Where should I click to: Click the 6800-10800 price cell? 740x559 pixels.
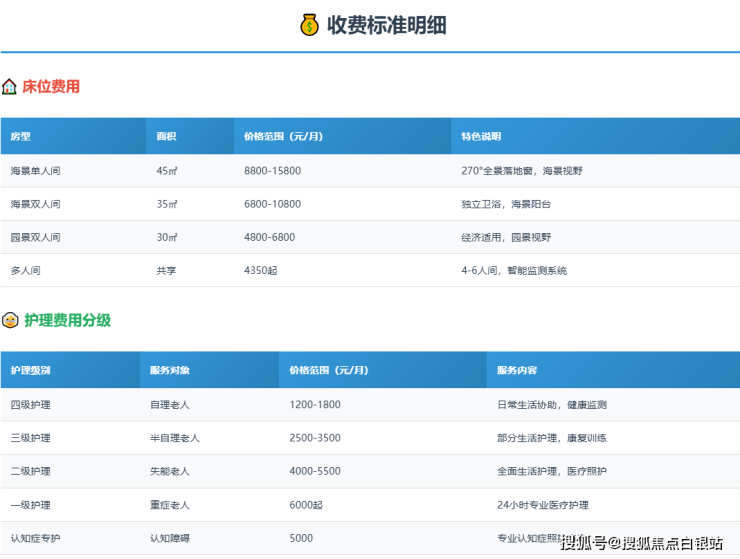[x=272, y=204]
